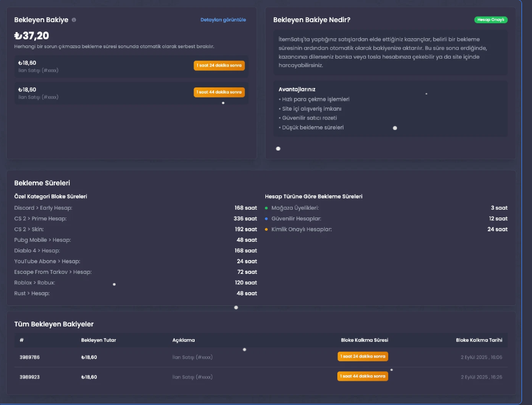Click the 192 saat value

point(246,229)
